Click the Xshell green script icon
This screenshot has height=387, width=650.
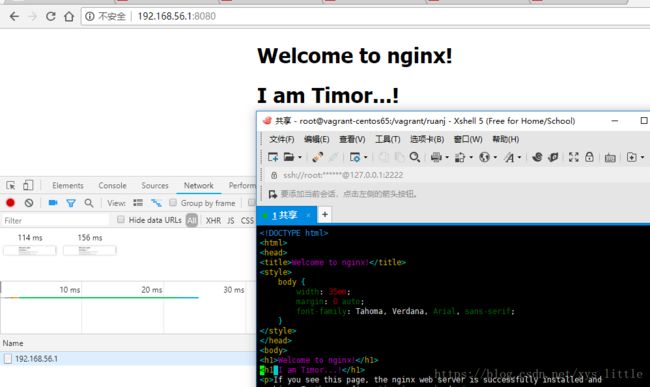(553, 157)
